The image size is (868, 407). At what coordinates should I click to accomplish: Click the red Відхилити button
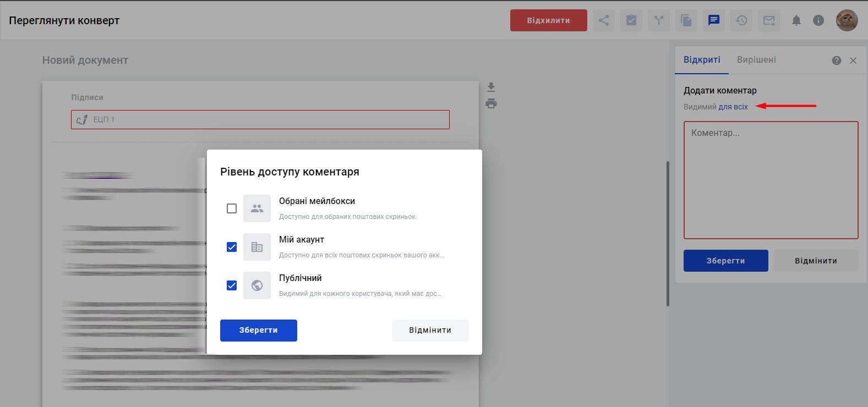pyautogui.click(x=548, y=20)
